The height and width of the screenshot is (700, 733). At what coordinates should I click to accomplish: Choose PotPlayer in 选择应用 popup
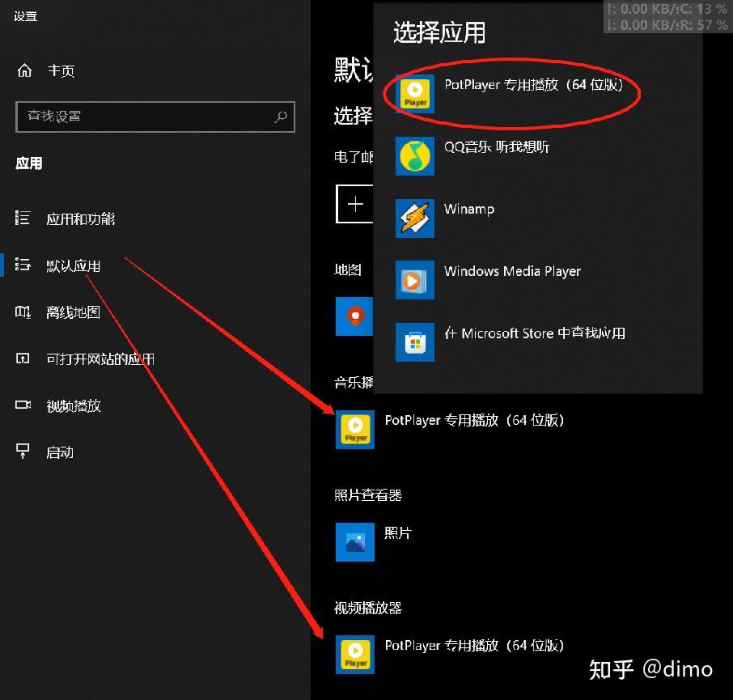(511, 94)
